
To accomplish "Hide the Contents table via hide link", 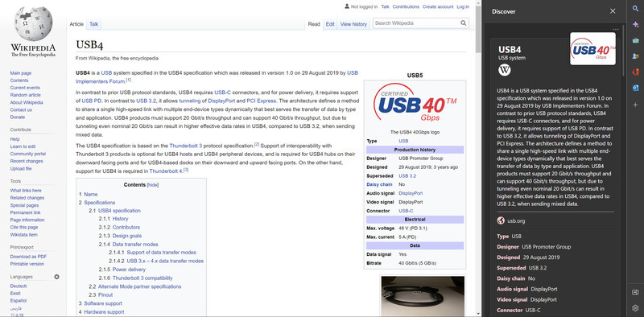I will (x=153, y=185).
